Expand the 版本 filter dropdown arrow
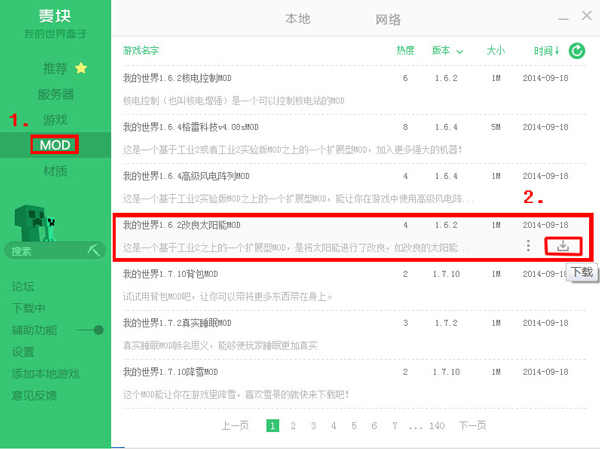 [x=460, y=52]
